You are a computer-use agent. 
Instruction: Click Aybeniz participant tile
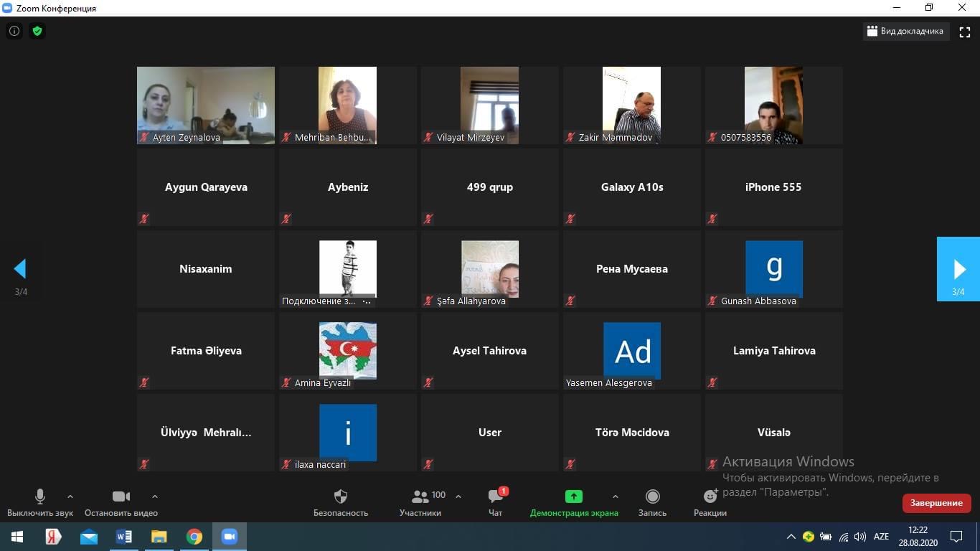(348, 187)
